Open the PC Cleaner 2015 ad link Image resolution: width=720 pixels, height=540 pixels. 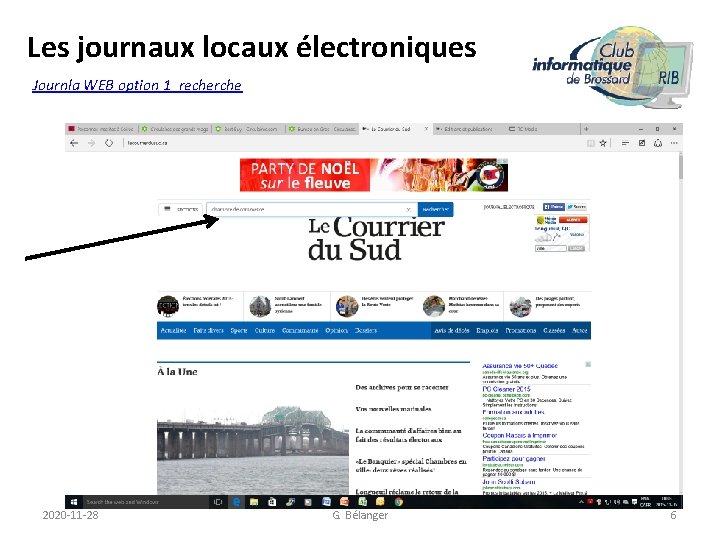click(506, 389)
